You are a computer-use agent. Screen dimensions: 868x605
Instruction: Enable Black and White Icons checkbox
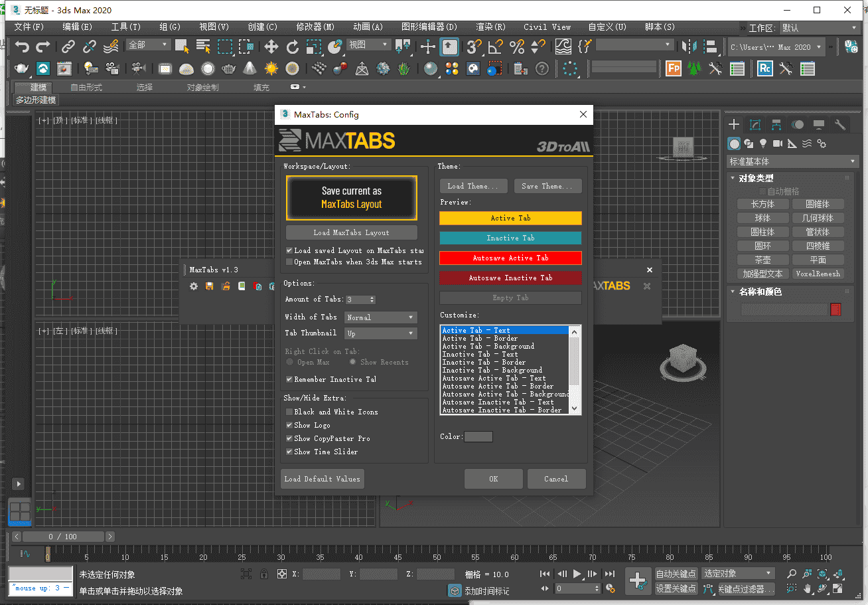(x=289, y=412)
